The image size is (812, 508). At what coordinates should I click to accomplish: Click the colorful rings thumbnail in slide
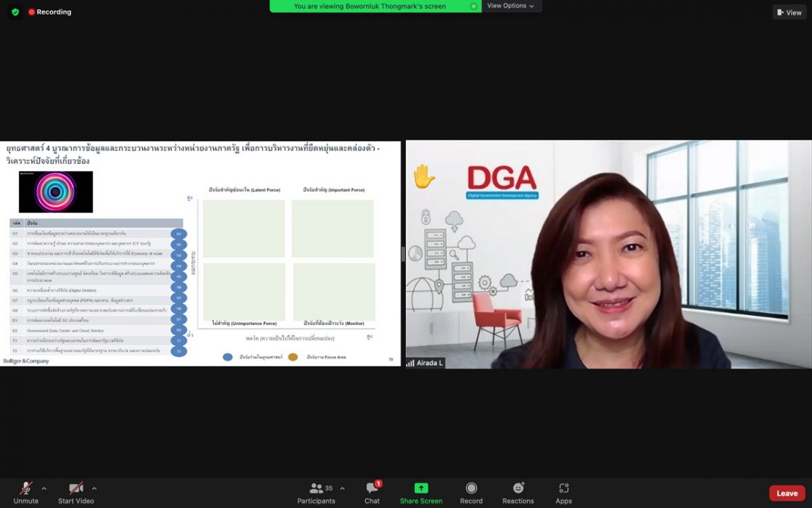point(56,192)
